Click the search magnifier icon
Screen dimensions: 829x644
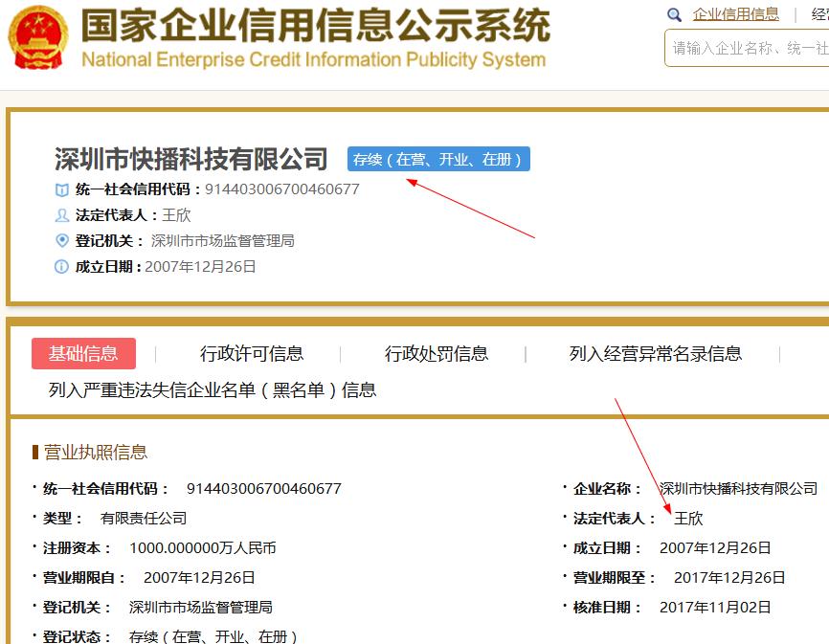[674, 14]
